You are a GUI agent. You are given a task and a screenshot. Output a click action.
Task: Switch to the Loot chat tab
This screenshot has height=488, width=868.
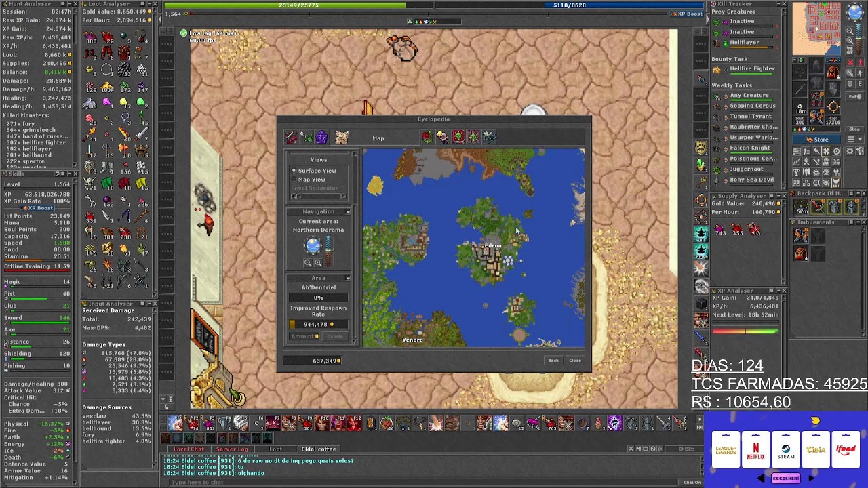pyautogui.click(x=276, y=449)
